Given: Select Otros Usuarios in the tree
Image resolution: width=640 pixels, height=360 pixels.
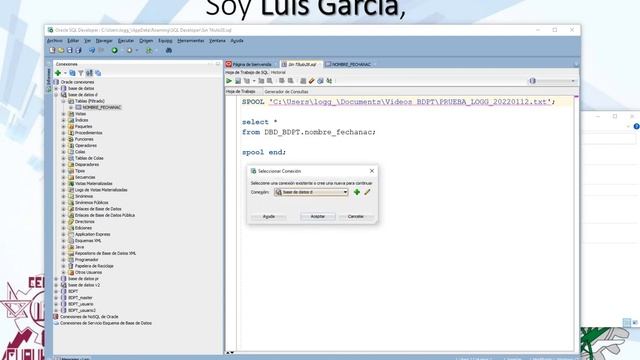Looking at the screenshot, I should click(89, 272).
